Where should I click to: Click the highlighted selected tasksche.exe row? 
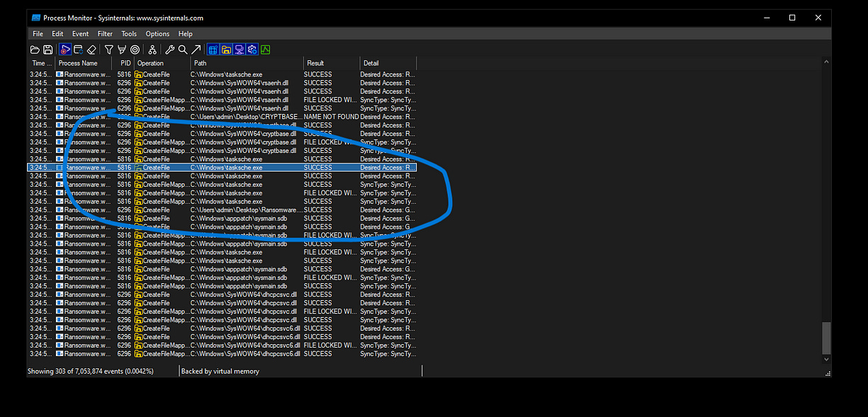tap(222, 168)
